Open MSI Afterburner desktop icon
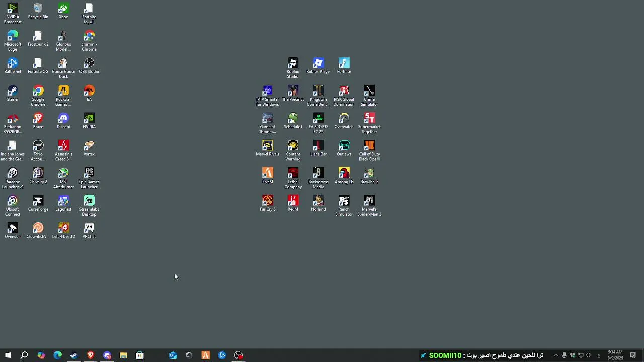This screenshot has width=644, height=362. 63,178
